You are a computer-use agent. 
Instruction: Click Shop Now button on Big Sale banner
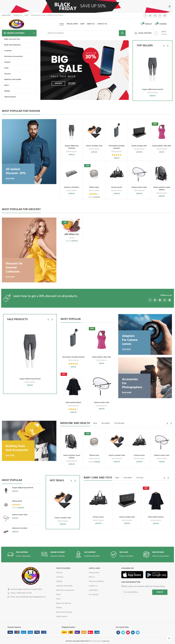(x=58, y=83)
